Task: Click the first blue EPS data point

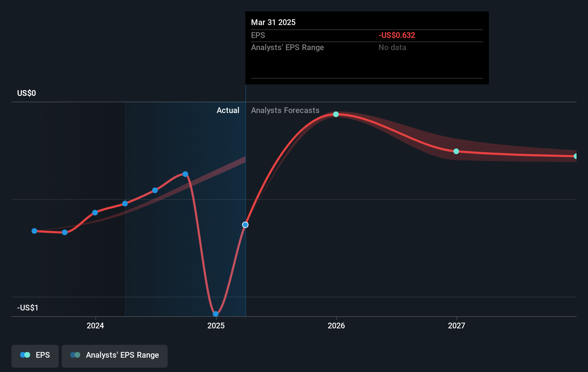Action: pyautogui.click(x=34, y=231)
